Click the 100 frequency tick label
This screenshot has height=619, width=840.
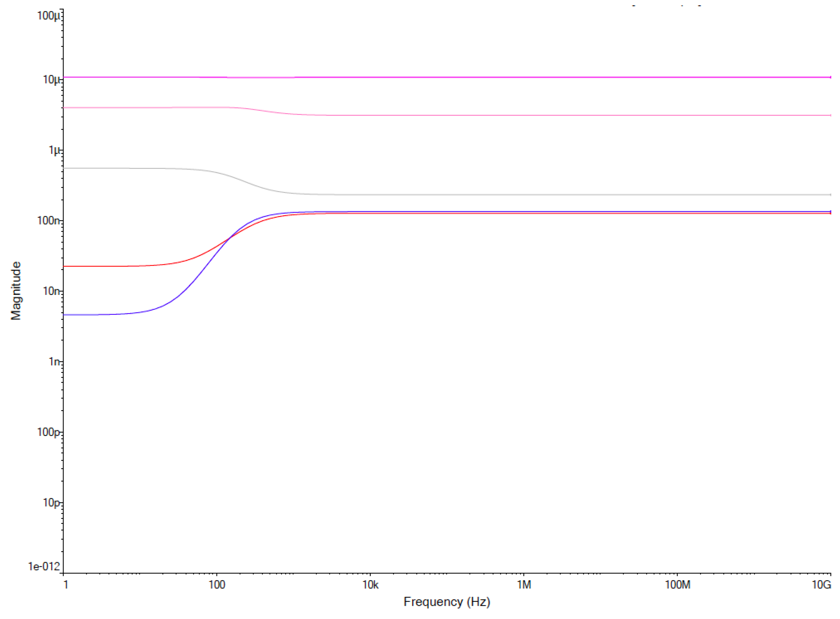click(217, 585)
